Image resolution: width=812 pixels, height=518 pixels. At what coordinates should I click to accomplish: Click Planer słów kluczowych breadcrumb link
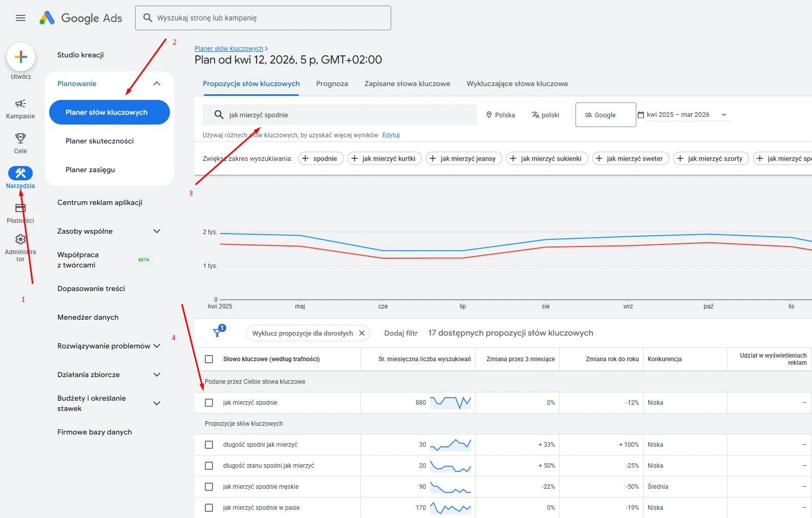(229, 49)
